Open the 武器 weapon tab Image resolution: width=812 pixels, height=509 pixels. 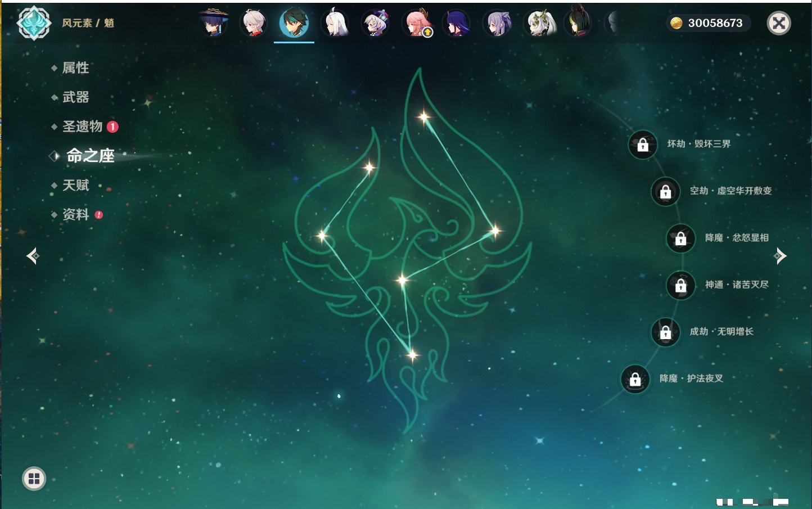point(75,97)
